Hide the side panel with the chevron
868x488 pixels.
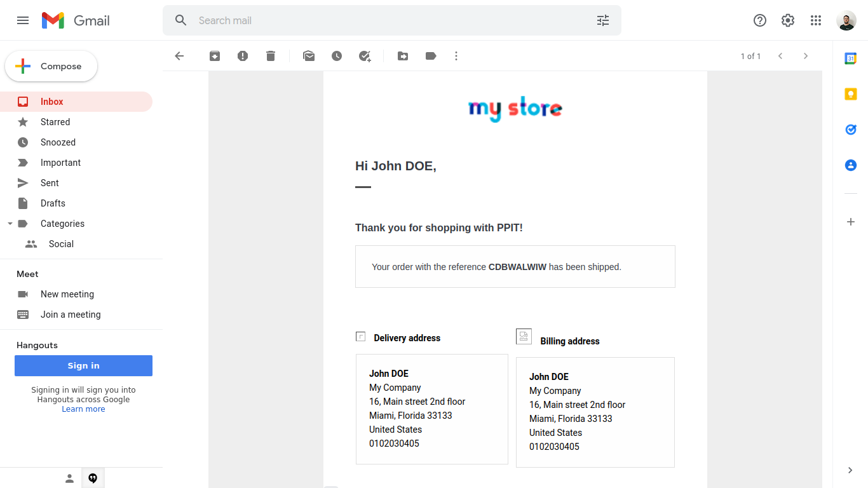click(x=850, y=470)
